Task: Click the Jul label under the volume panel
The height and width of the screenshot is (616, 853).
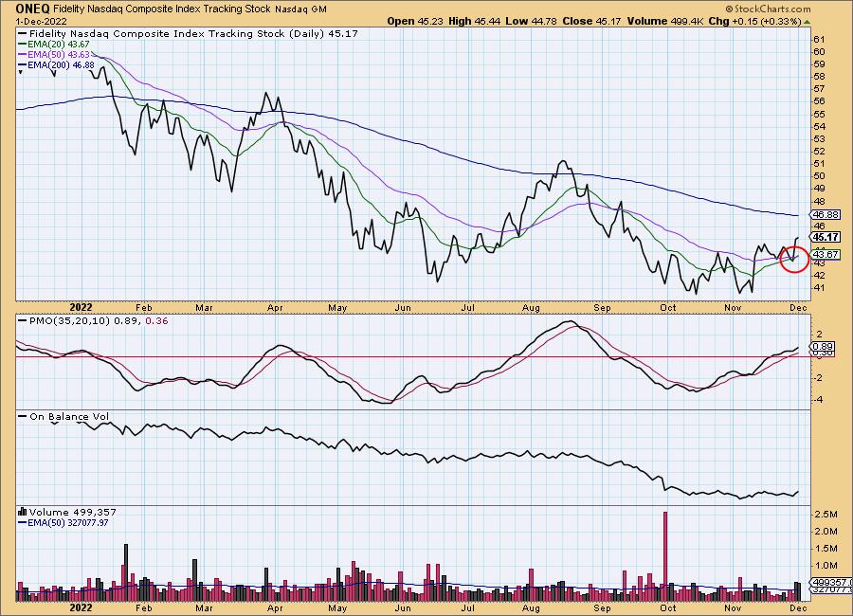Action: click(468, 607)
